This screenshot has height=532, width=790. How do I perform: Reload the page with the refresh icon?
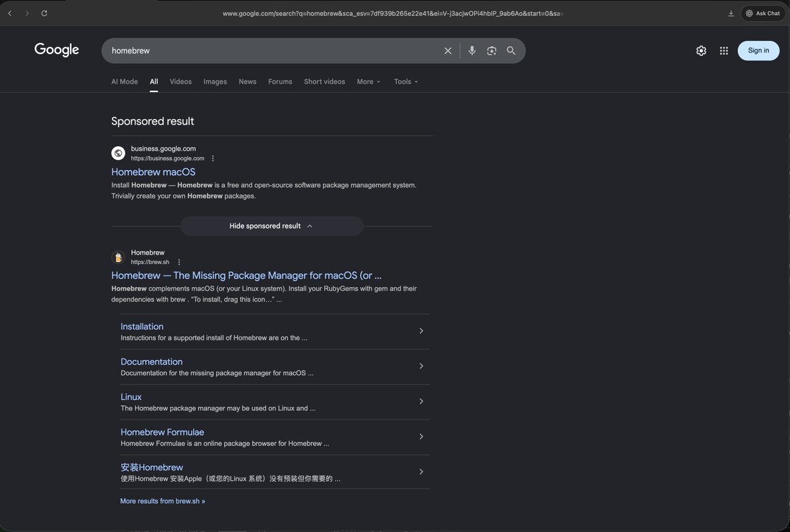point(44,14)
